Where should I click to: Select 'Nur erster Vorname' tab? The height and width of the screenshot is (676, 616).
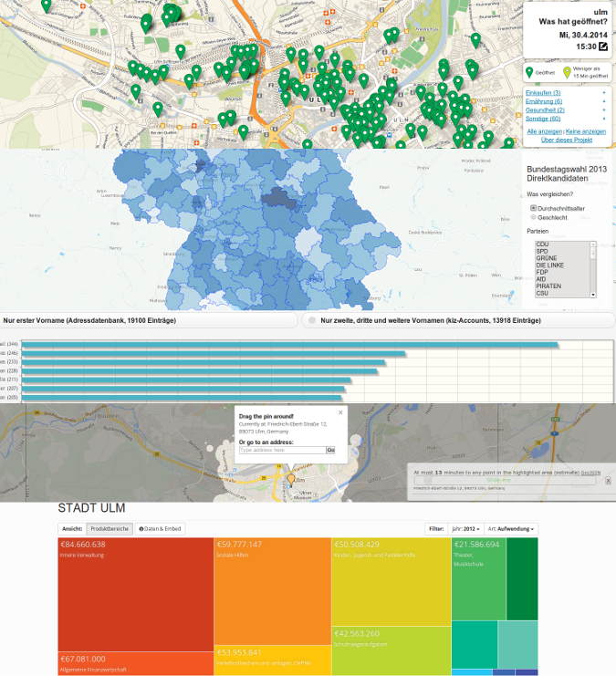pos(89,321)
